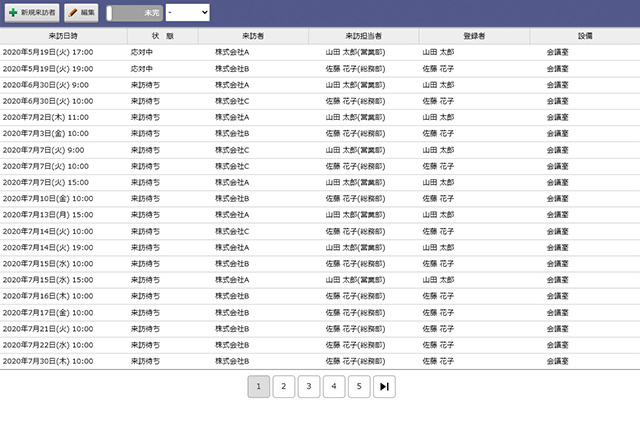Click 株式会社C in 7月7日 10:00 row

(x=232, y=166)
